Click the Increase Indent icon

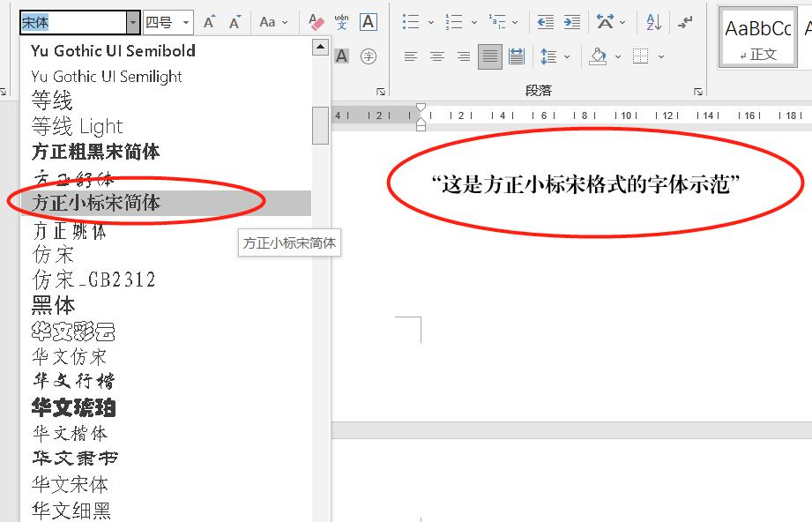point(572,22)
